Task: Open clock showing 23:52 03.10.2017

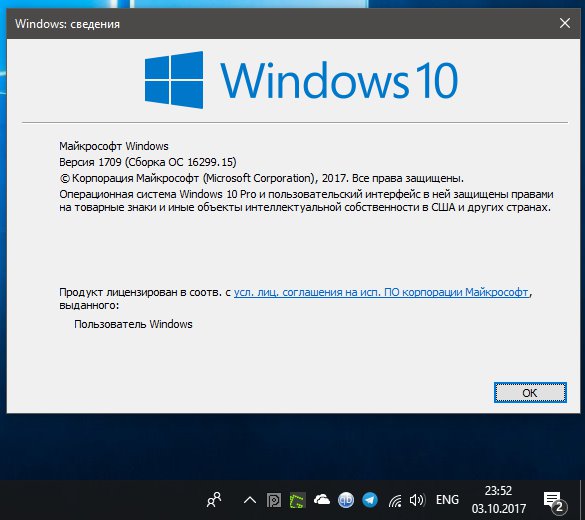Action: click(x=498, y=500)
